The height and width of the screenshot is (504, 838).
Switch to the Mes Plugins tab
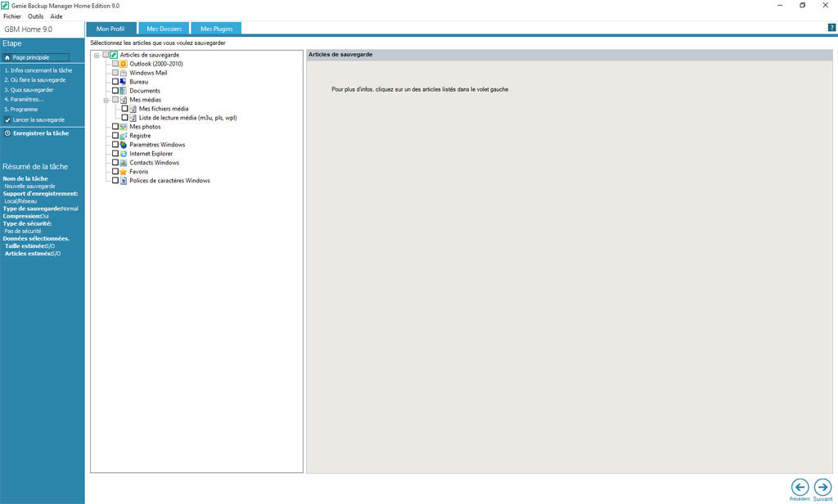(216, 29)
